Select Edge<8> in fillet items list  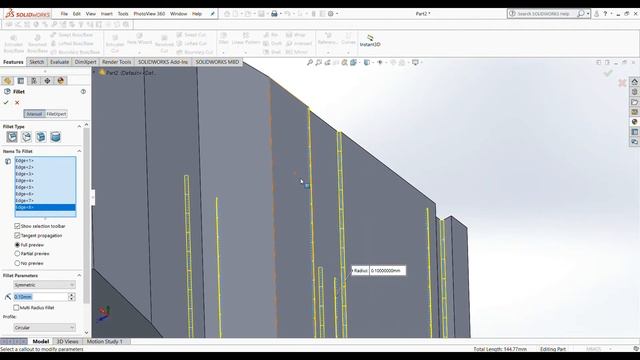coord(45,207)
